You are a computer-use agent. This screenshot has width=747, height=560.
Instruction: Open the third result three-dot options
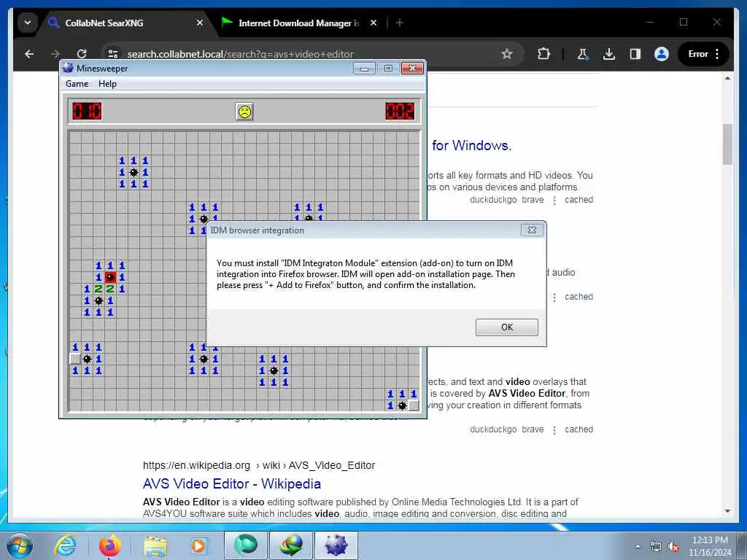click(x=554, y=429)
